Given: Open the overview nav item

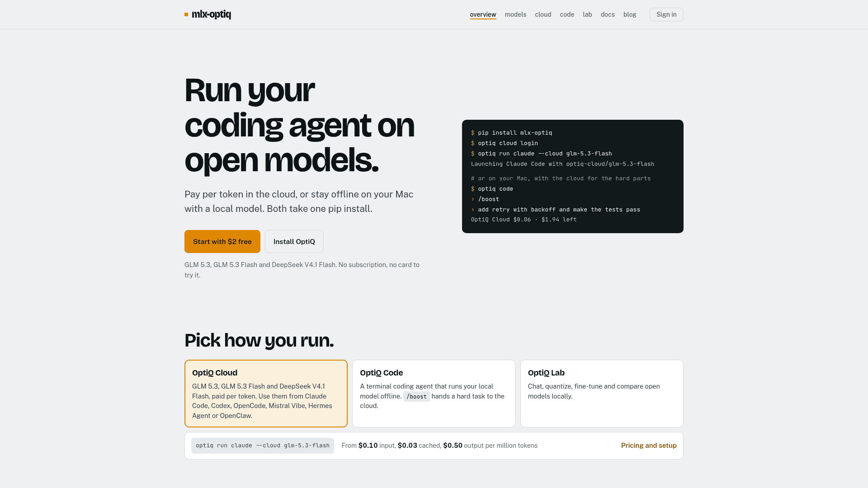Looking at the screenshot, I should [x=483, y=14].
